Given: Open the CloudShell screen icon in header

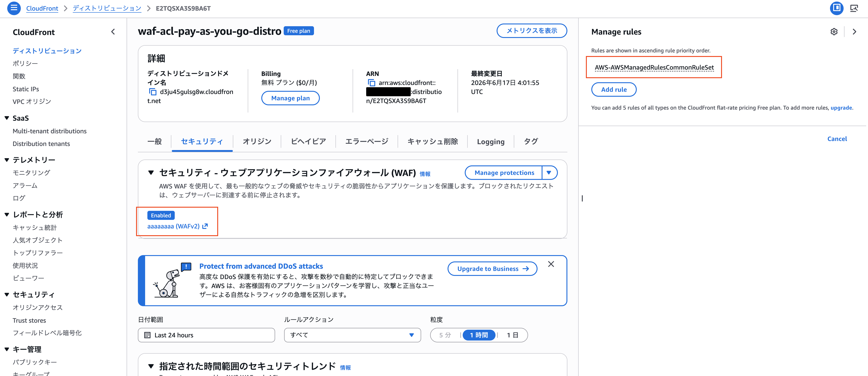Looking at the screenshot, I should tap(854, 8).
